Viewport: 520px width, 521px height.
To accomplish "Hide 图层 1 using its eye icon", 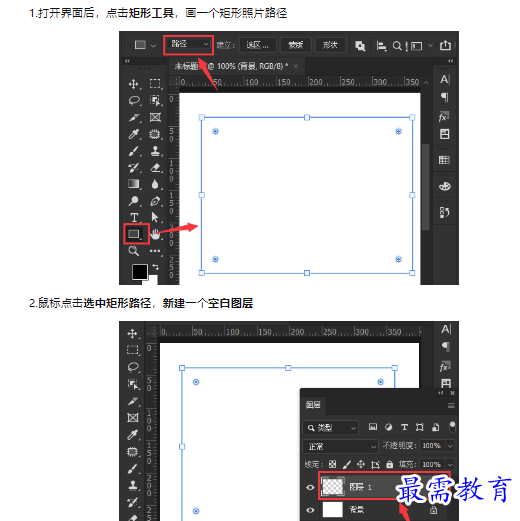I will (x=310, y=487).
